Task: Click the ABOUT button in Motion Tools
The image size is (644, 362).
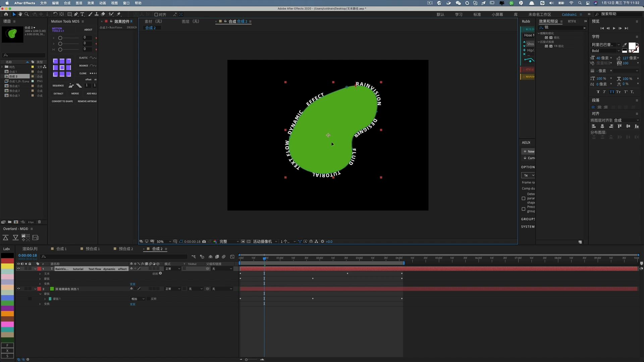Action: pyautogui.click(x=88, y=29)
